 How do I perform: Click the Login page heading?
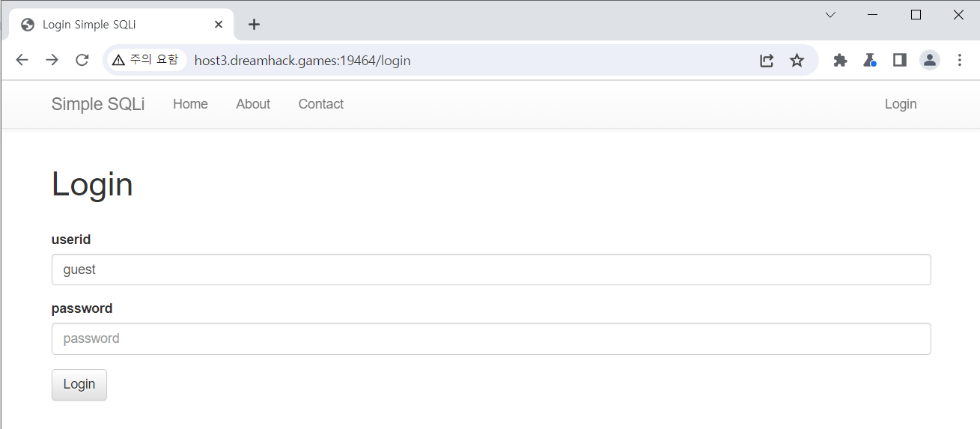pos(92,184)
